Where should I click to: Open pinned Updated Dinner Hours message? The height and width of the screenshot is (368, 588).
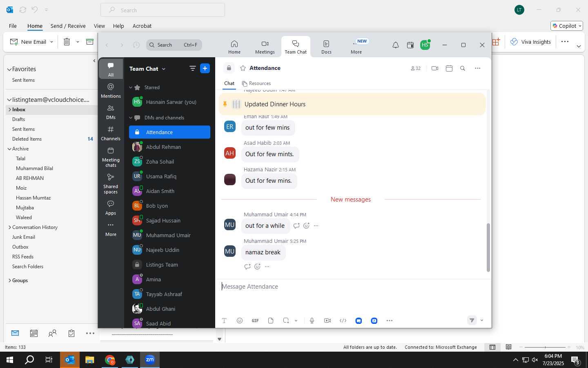pyautogui.click(x=352, y=104)
